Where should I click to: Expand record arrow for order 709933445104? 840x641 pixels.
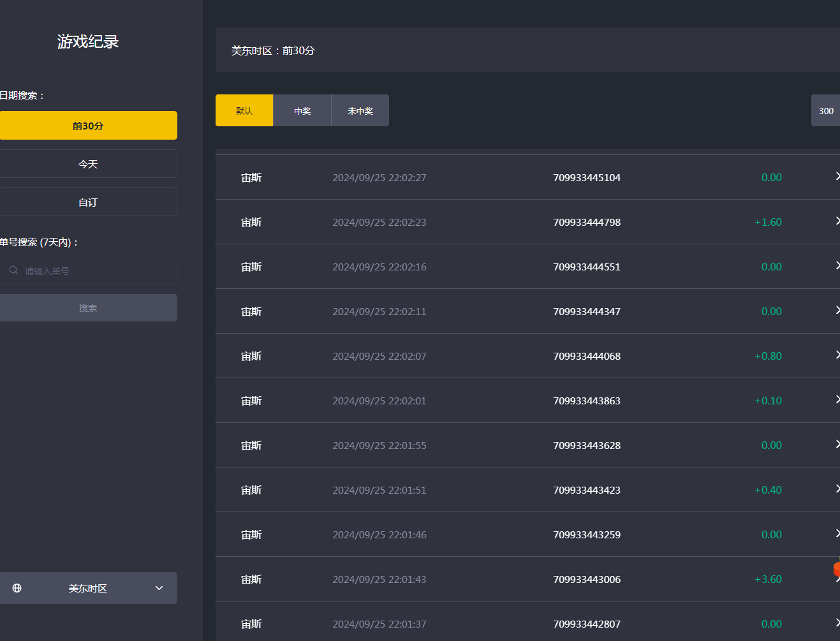pos(837,177)
